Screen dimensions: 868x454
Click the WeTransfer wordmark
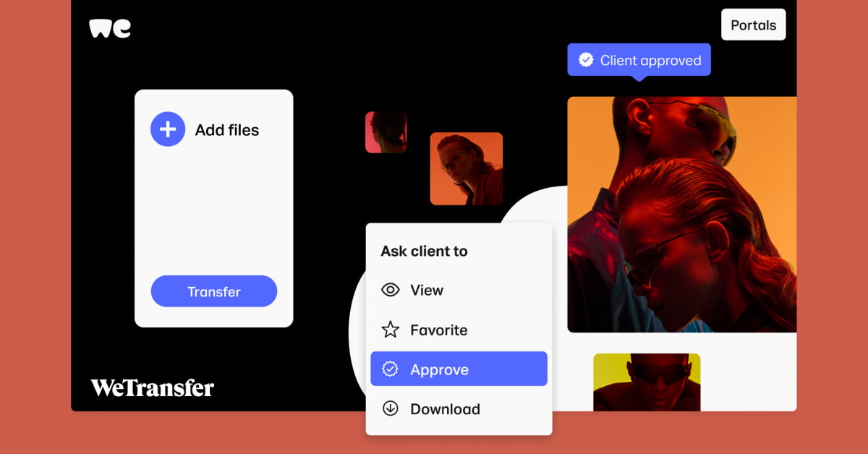tap(153, 387)
